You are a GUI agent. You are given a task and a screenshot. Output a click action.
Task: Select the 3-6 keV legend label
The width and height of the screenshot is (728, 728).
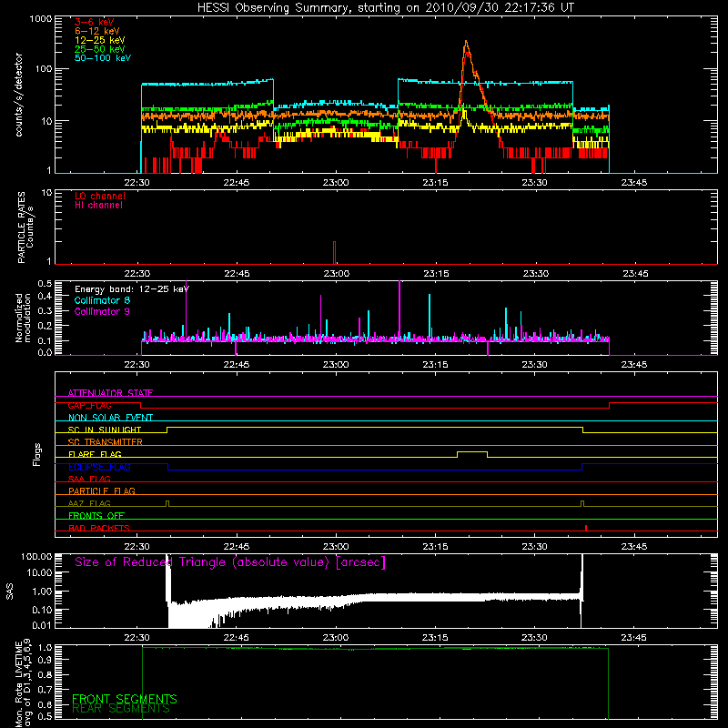(95, 22)
